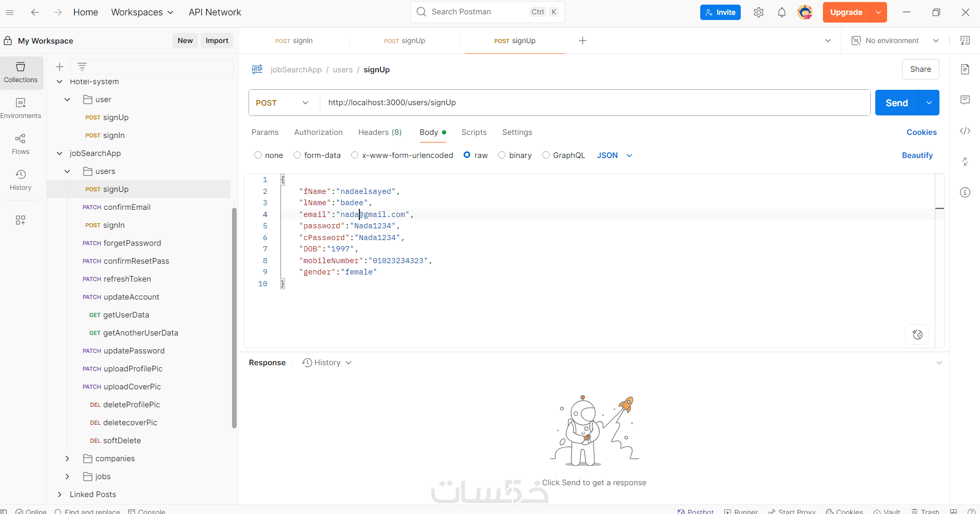The height and width of the screenshot is (514, 980).
Task: Open the Cookies link
Action: (x=921, y=132)
